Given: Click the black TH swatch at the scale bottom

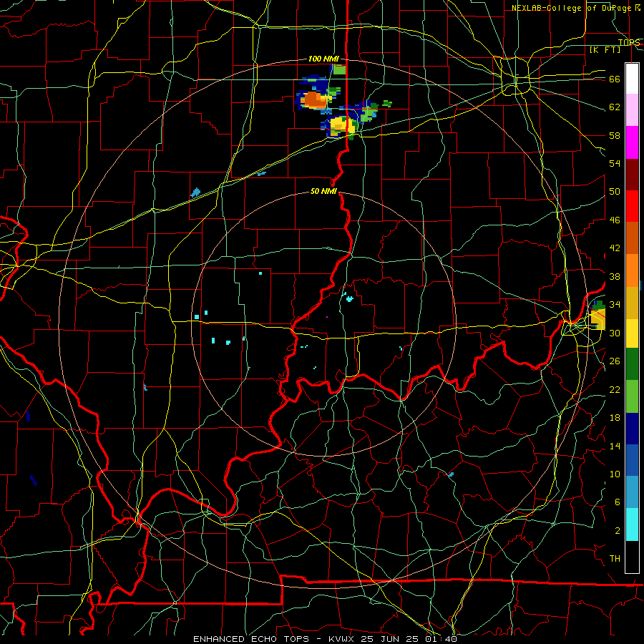Looking at the screenshot, I should 632,557.
